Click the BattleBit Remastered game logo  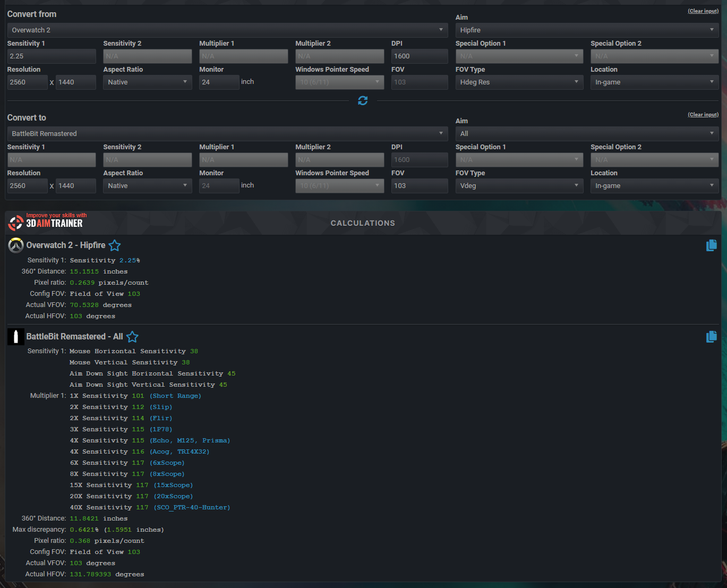point(16,336)
